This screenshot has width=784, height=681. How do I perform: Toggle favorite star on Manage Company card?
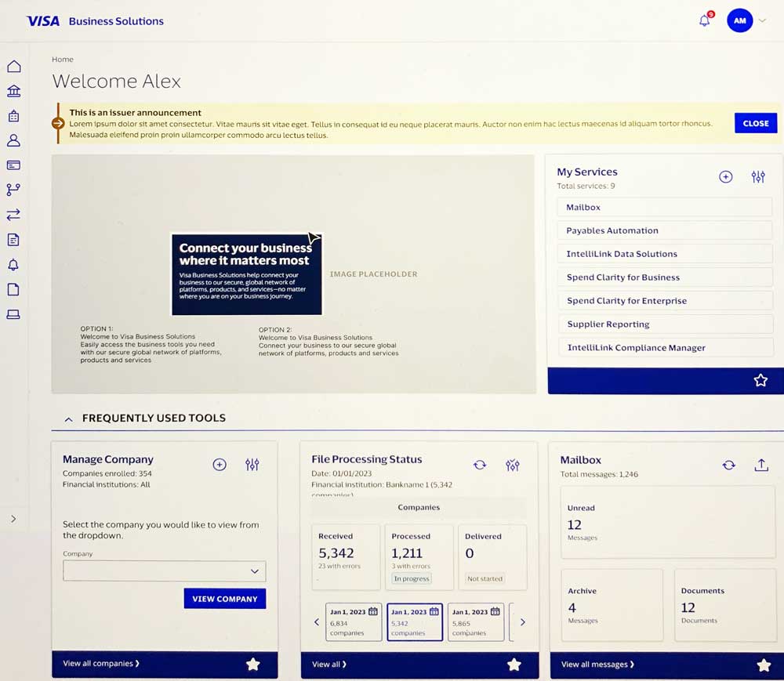click(x=252, y=664)
